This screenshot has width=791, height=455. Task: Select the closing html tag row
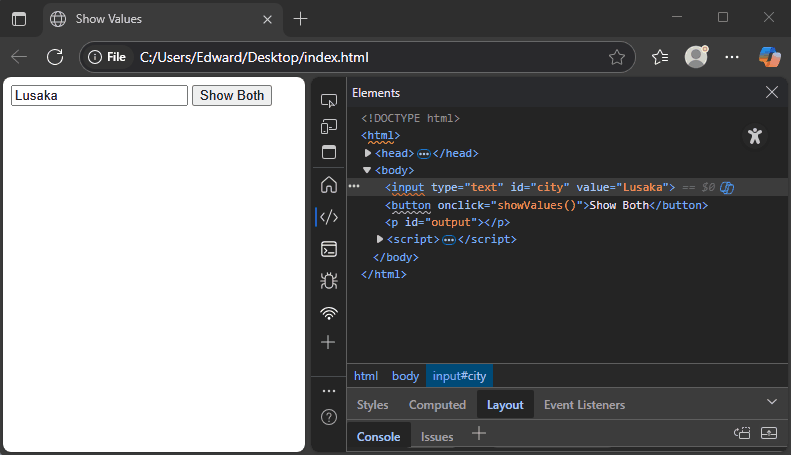pos(383,274)
